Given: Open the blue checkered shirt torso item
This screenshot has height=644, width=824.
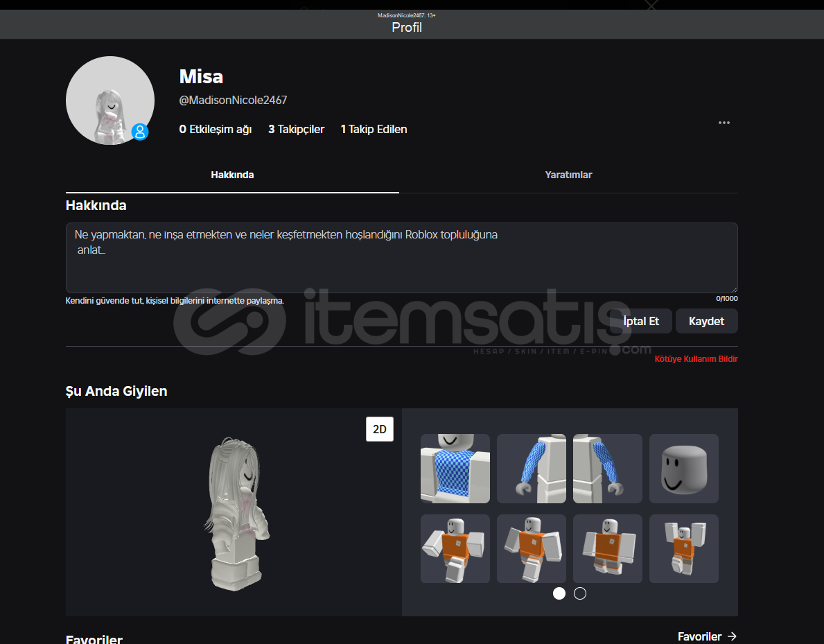Looking at the screenshot, I should point(455,469).
